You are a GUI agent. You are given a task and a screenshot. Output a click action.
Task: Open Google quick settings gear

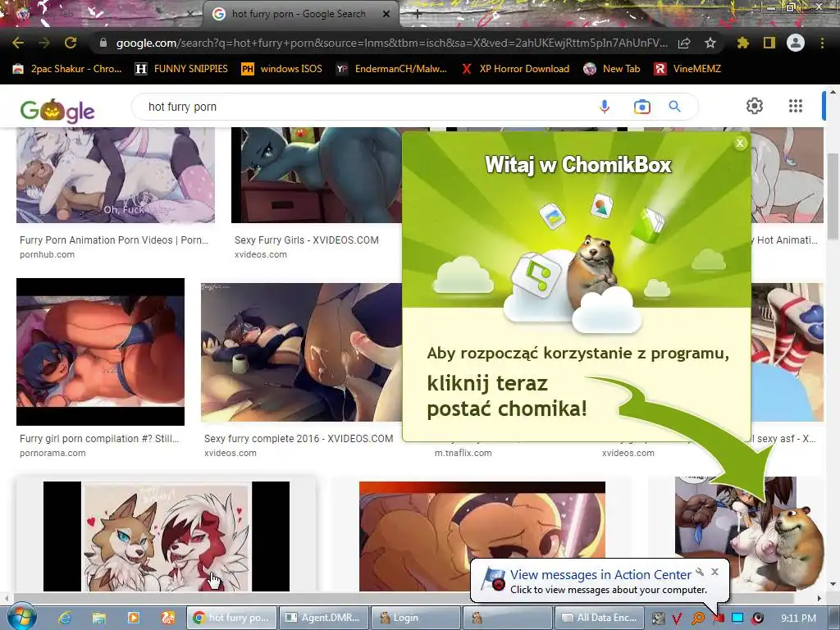755,106
